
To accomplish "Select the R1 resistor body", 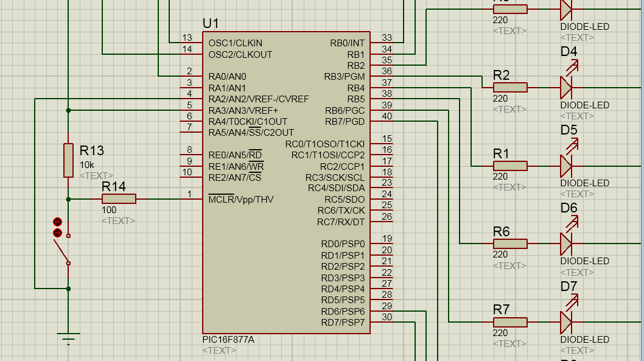I will (510, 166).
